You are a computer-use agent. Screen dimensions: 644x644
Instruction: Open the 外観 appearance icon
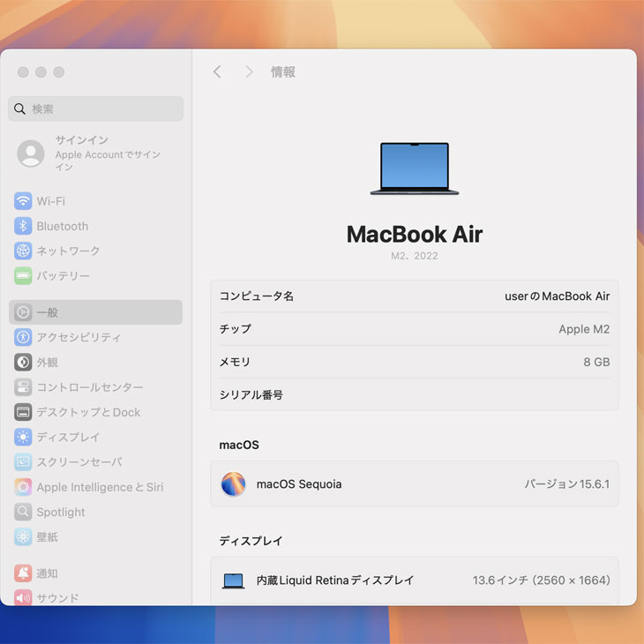[x=23, y=363]
